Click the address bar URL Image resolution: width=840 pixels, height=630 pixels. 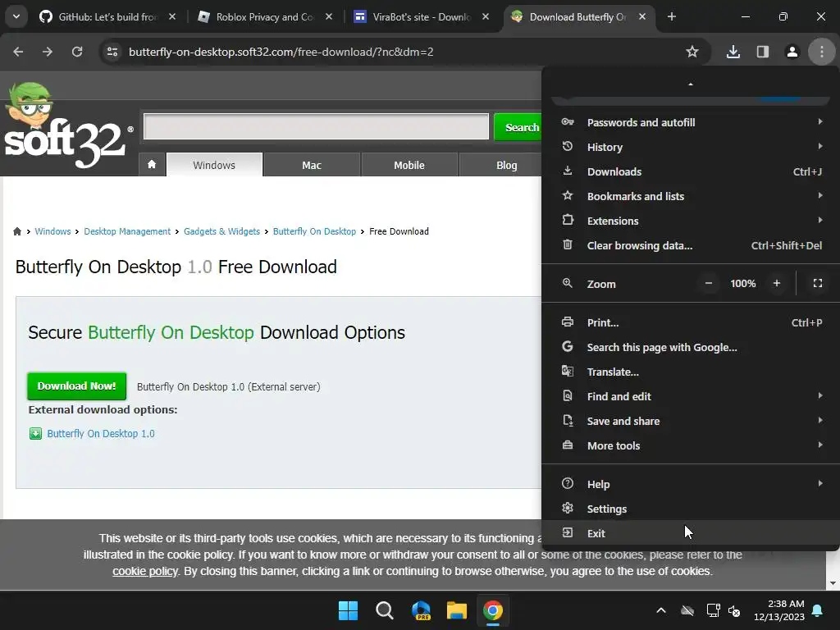tap(281, 52)
